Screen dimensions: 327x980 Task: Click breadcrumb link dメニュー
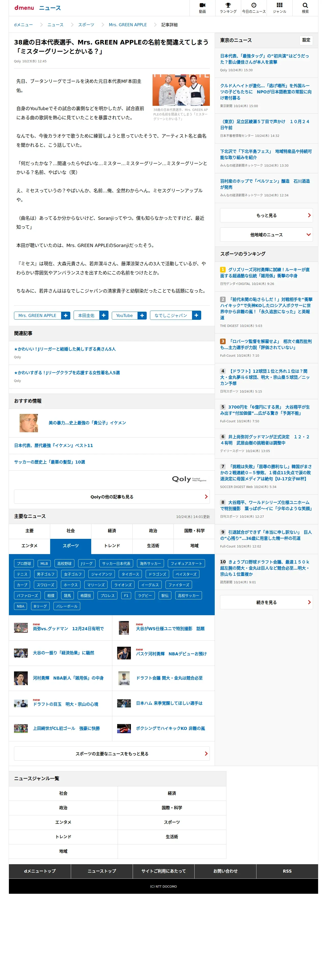point(23,25)
